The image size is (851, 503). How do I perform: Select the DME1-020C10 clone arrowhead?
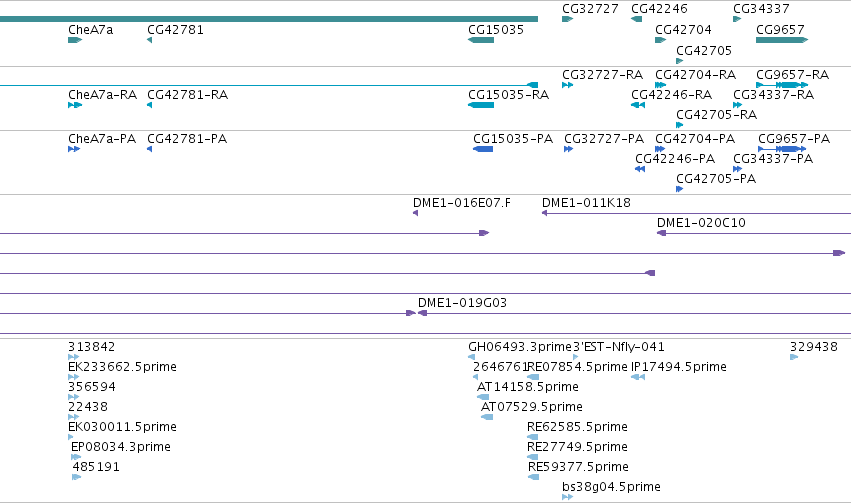(661, 233)
